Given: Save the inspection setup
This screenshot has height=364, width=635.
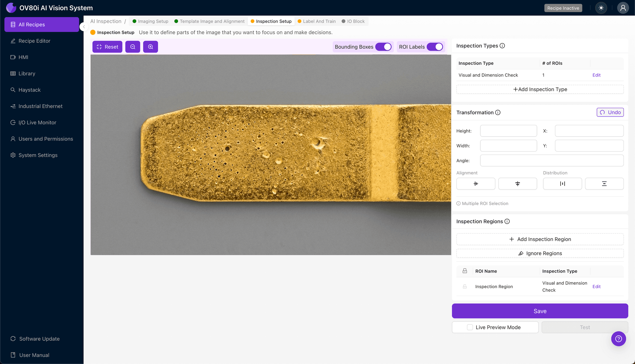Looking at the screenshot, I should coord(540,311).
